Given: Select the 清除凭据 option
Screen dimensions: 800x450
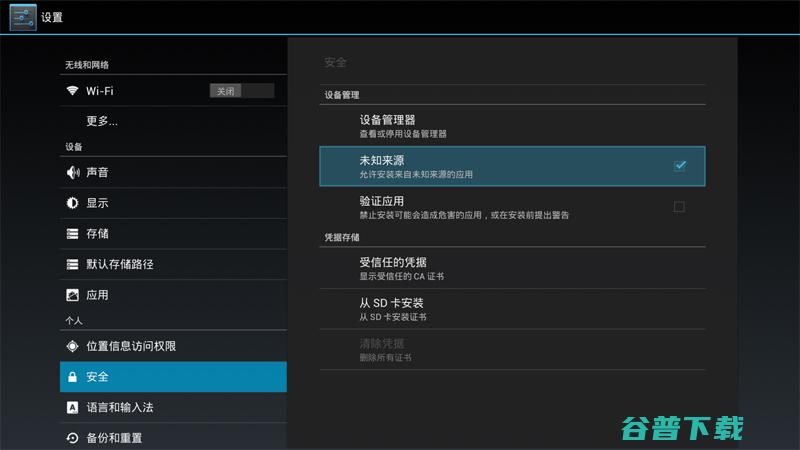Looking at the screenshot, I should click(x=512, y=350).
